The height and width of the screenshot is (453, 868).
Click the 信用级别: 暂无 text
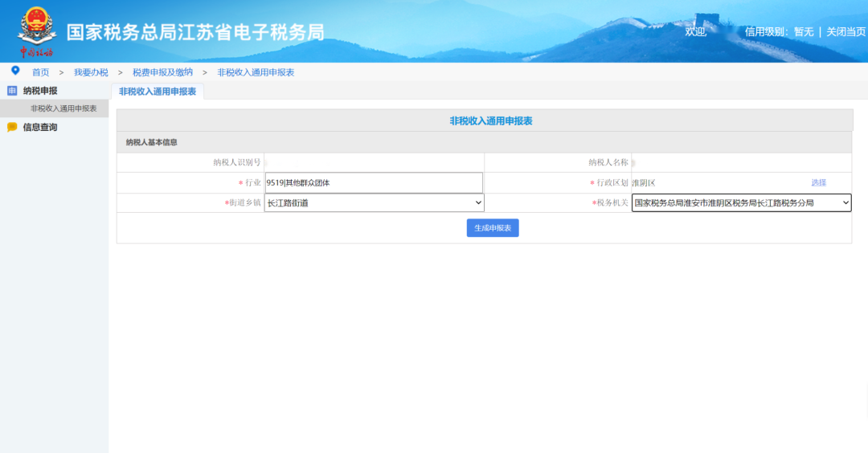[x=779, y=32]
